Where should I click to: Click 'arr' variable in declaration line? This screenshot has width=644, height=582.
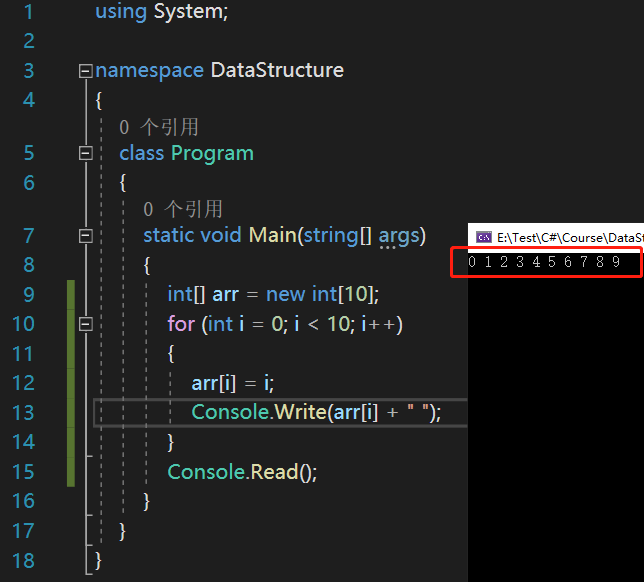pyautogui.click(x=225, y=295)
